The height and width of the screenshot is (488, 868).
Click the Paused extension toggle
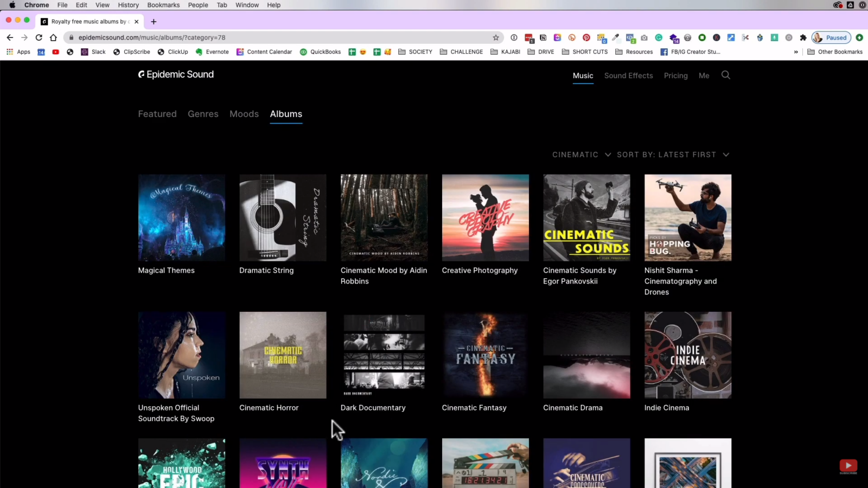pyautogui.click(x=830, y=37)
